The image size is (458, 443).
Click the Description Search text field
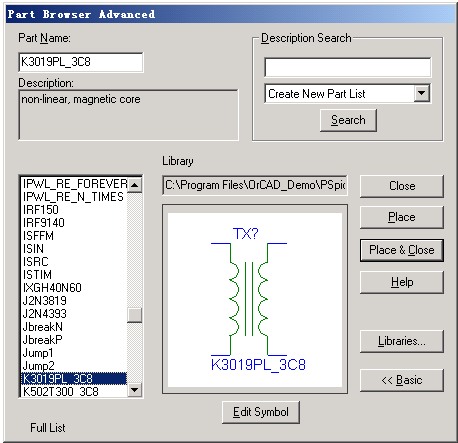point(348,67)
